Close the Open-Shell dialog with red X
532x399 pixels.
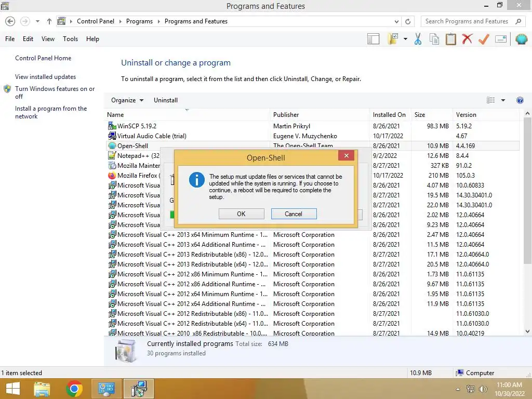coord(346,155)
